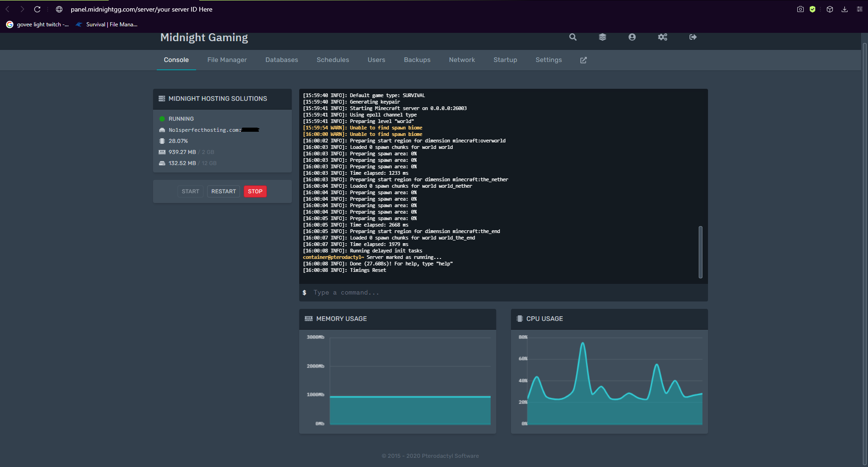Click the page vertical scrollbar
This screenshot has height=467, width=868.
click(x=864, y=254)
